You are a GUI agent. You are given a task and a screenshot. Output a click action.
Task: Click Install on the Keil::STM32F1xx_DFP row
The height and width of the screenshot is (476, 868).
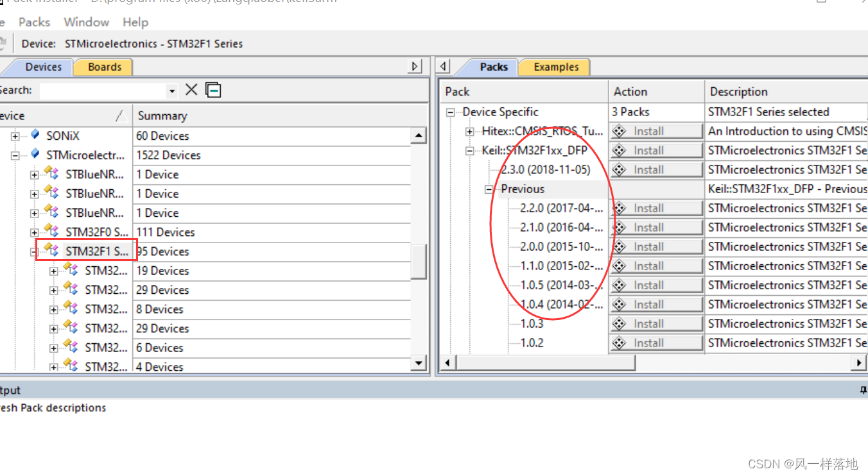[x=656, y=150]
